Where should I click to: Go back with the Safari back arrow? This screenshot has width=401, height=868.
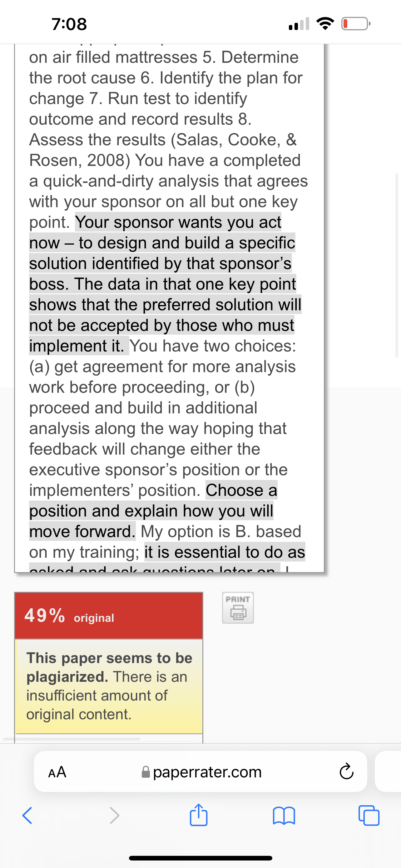27,816
